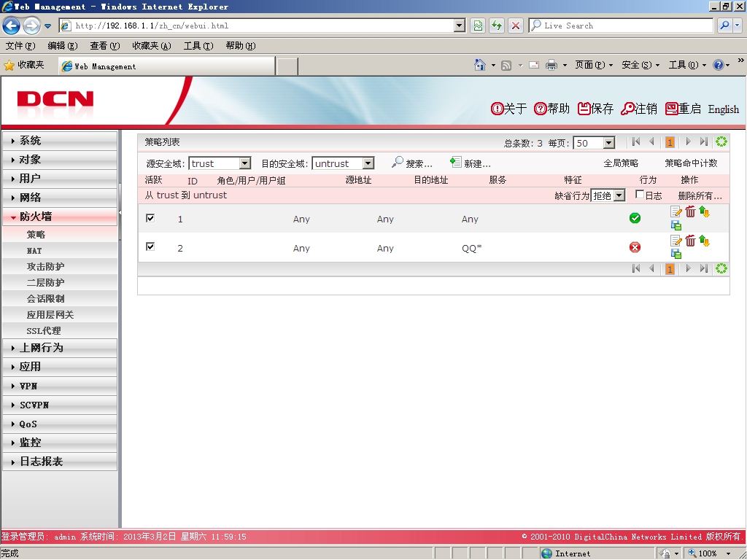
Task: Expand 日志报表 sidebar section
Action: click(x=60, y=462)
